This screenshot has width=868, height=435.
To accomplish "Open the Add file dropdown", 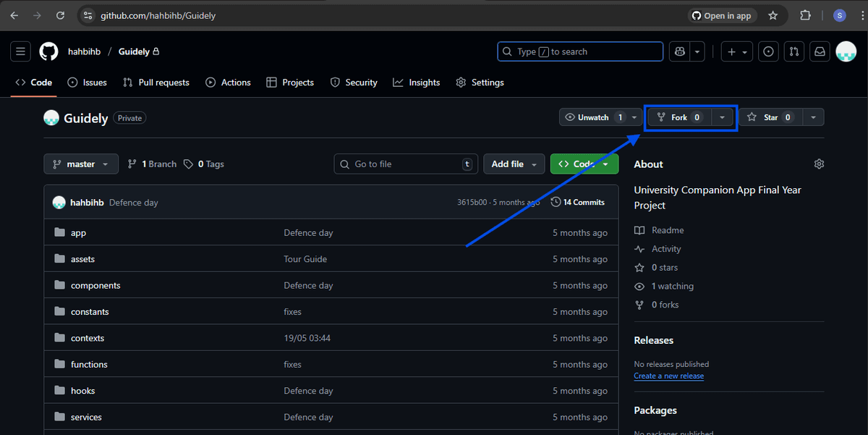I will tap(514, 164).
